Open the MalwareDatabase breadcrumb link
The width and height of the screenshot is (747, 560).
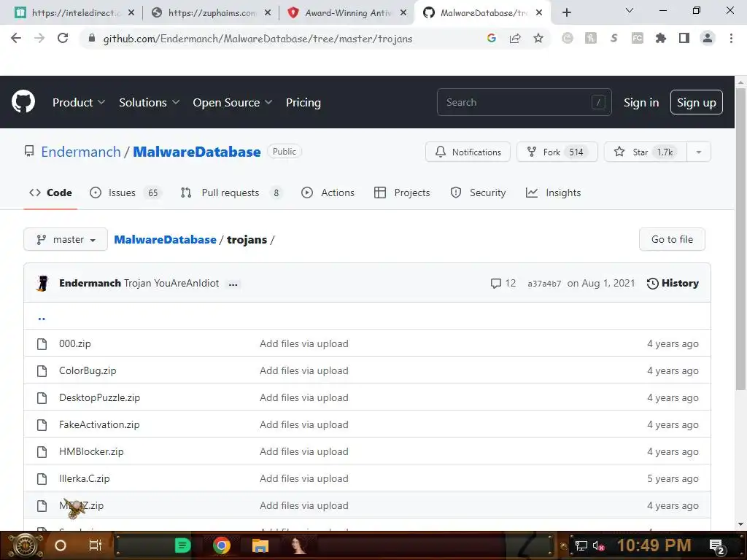[165, 239]
